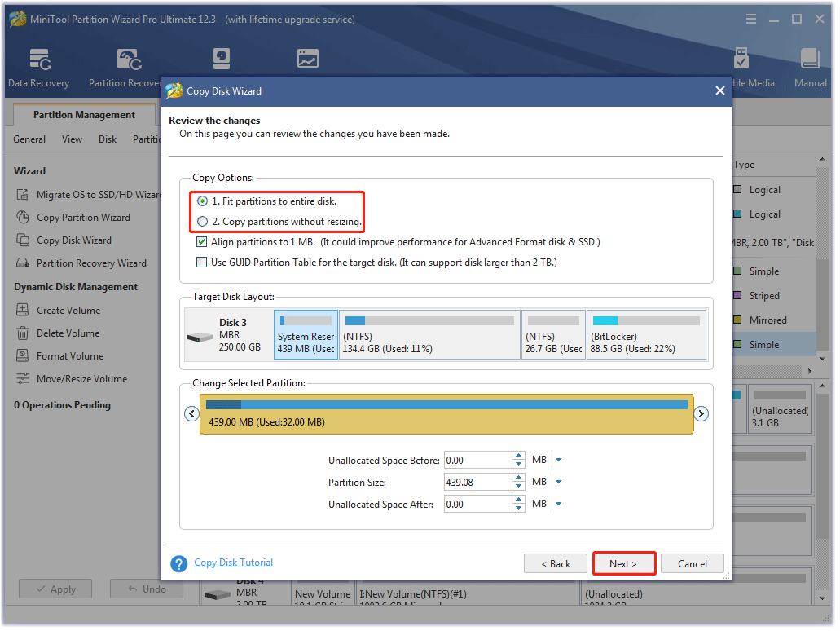Screen dimensions: 840x631
Task: Click the Disk Benchmark toolbar icon
Action: point(222,59)
